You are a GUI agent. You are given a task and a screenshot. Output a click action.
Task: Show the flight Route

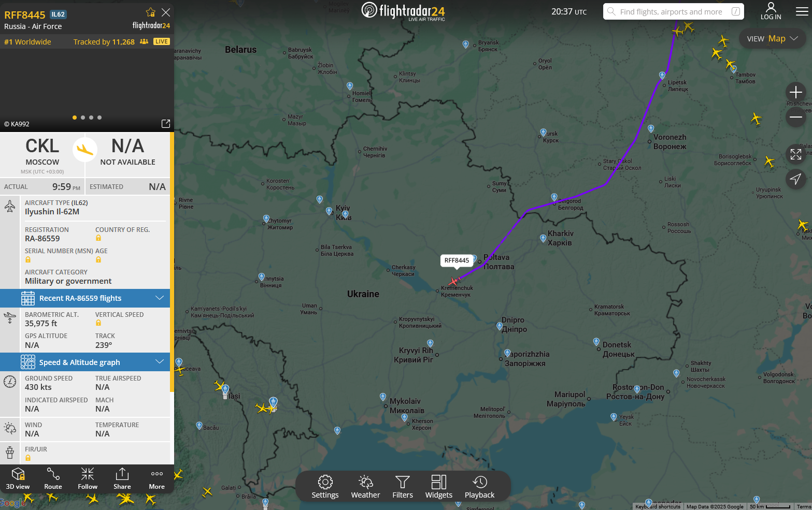[x=53, y=478]
